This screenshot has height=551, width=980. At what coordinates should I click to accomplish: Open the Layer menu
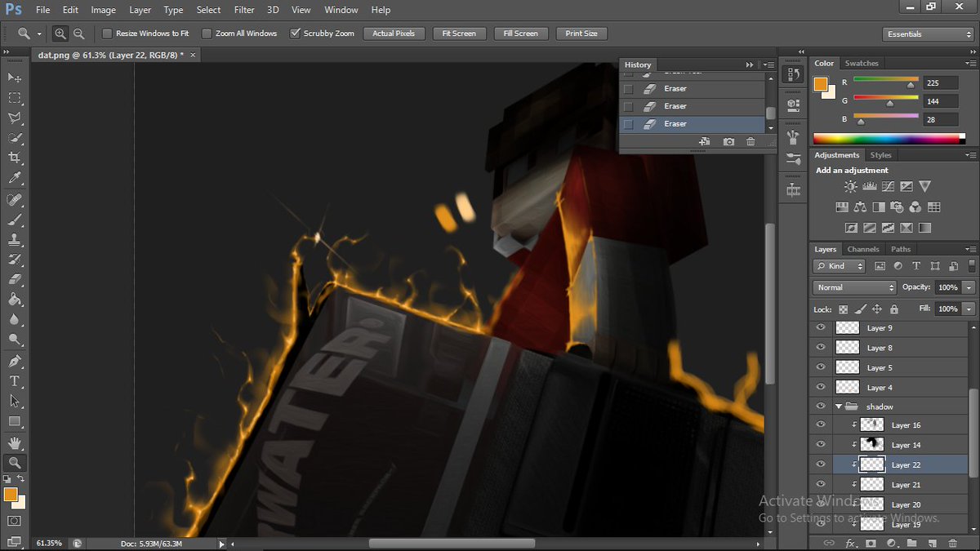point(140,10)
